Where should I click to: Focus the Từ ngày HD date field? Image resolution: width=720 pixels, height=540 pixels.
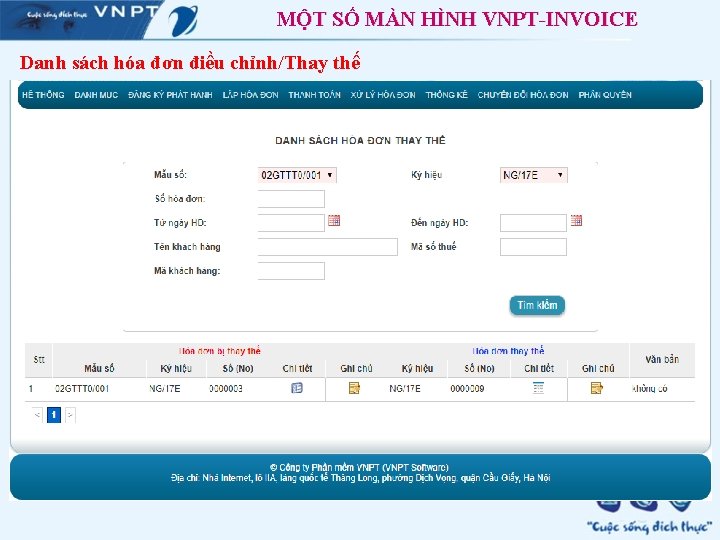tap(291, 223)
